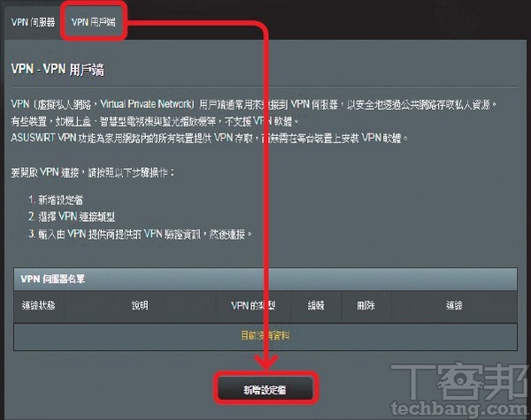Click the 連線 column header
The image size is (531, 420).
coord(454,306)
